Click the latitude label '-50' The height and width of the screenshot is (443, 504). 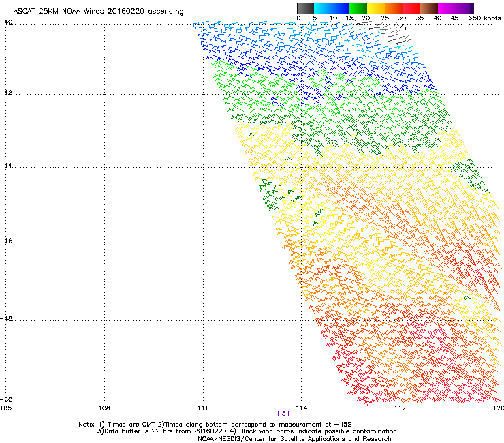coord(6,399)
